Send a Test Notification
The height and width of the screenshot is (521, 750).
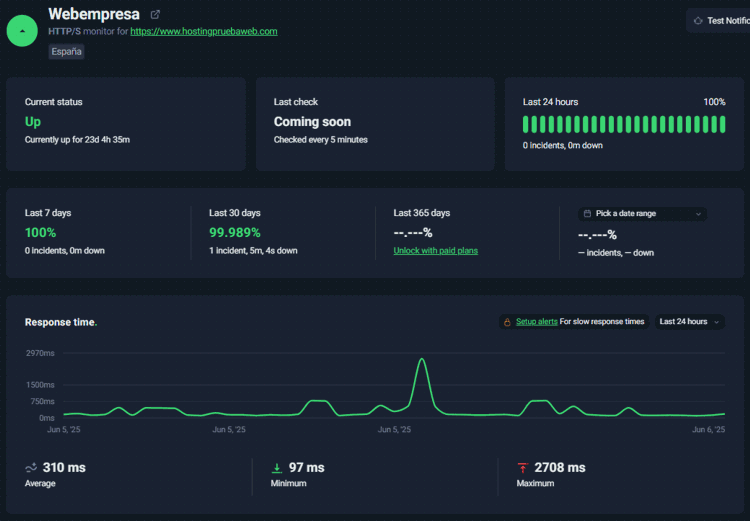coord(718,21)
